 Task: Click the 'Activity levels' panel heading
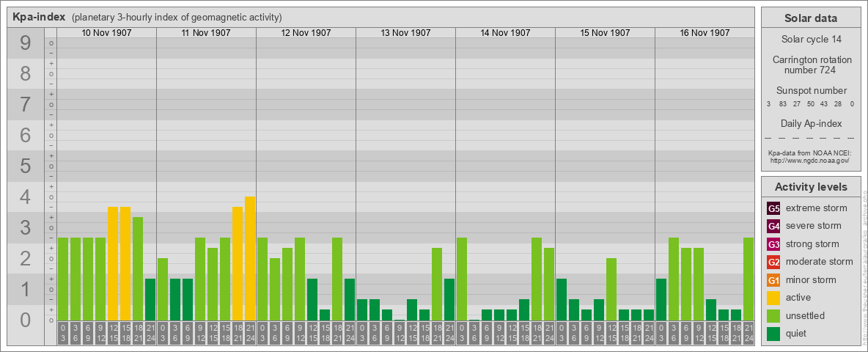[x=811, y=187]
